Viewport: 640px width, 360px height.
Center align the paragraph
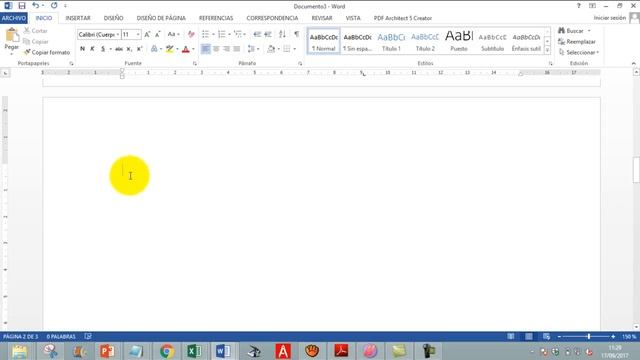[216, 49]
